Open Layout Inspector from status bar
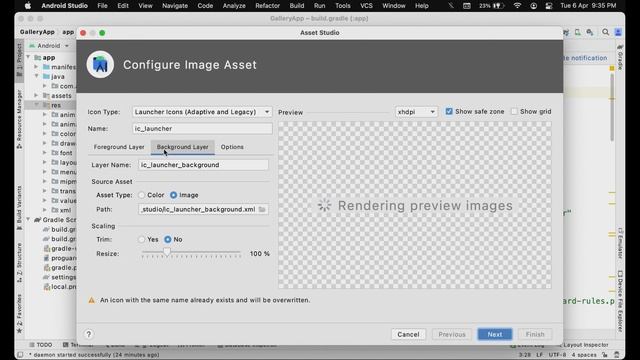The width and height of the screenshot is (640, 360). 582,345
